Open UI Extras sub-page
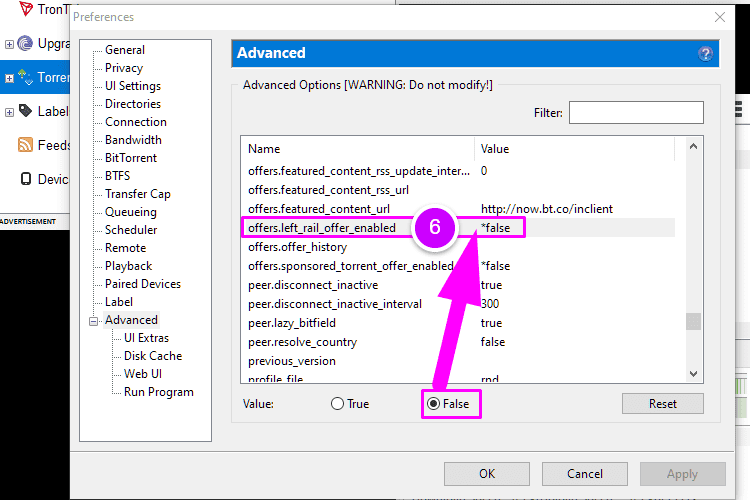 146,338
